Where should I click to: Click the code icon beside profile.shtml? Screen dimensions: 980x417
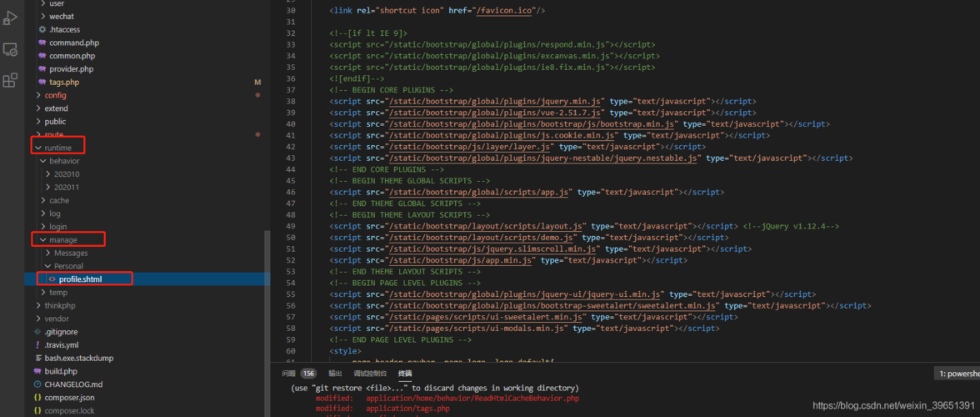[x=52, y=279]
